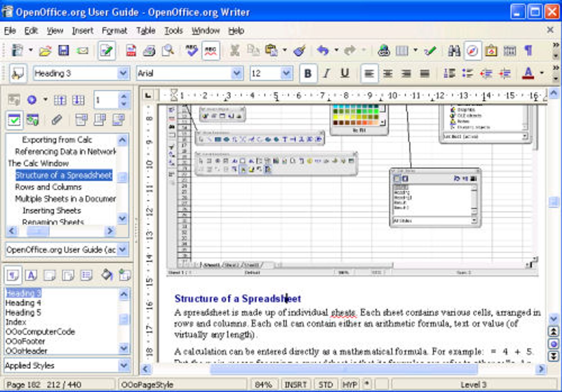Open the Applied Styles filter dropdown
Image resolution: width=562 pixels, height=392 pixels.
pyautogui.click(x=123, y=365)
